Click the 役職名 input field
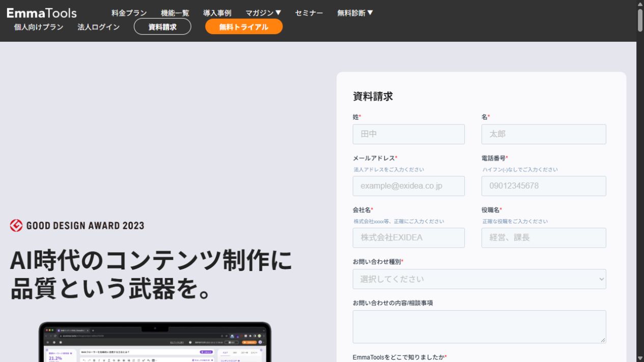Screen dimensions: 644x362 544,238
